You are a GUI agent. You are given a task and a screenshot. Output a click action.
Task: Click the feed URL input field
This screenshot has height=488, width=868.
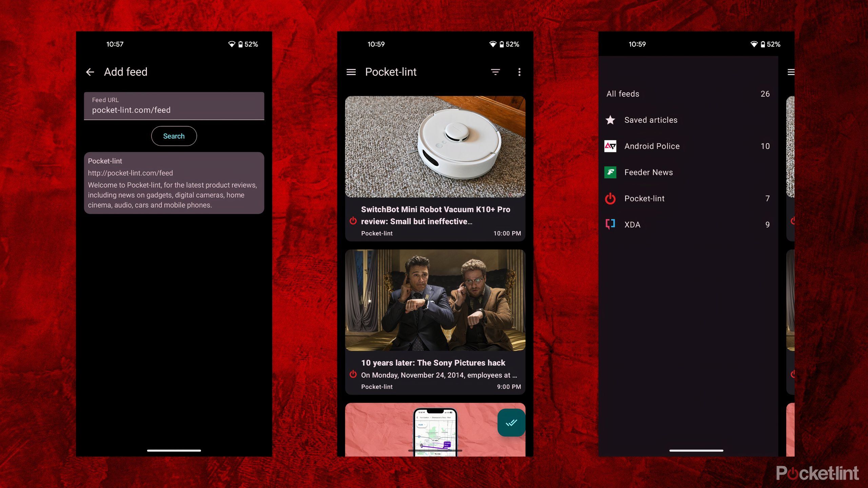tap(174, 105)
